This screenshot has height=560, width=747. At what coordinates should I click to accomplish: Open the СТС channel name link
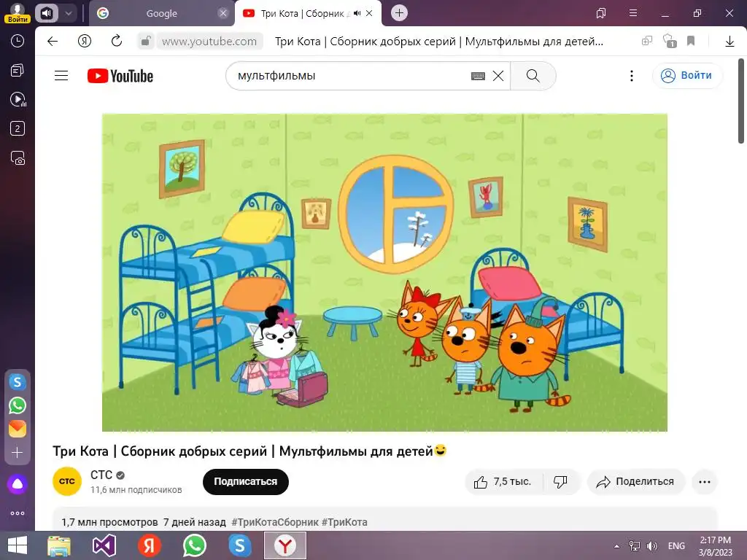(101, 475)
